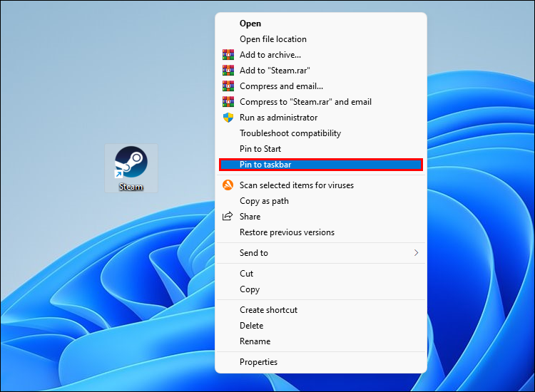Click the Avast icon beside Scan selected items

click(228, 185)
